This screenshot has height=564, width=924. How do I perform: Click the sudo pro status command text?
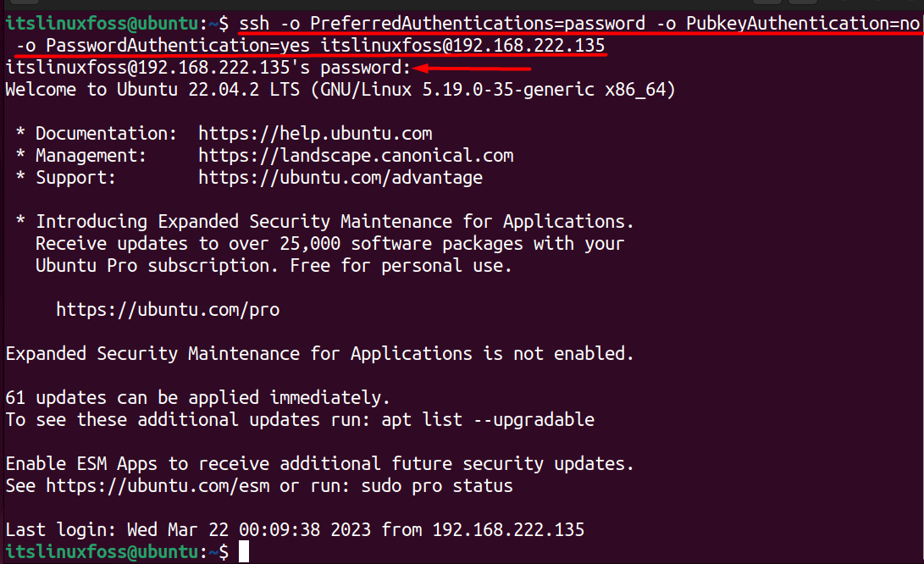point(437,485)
